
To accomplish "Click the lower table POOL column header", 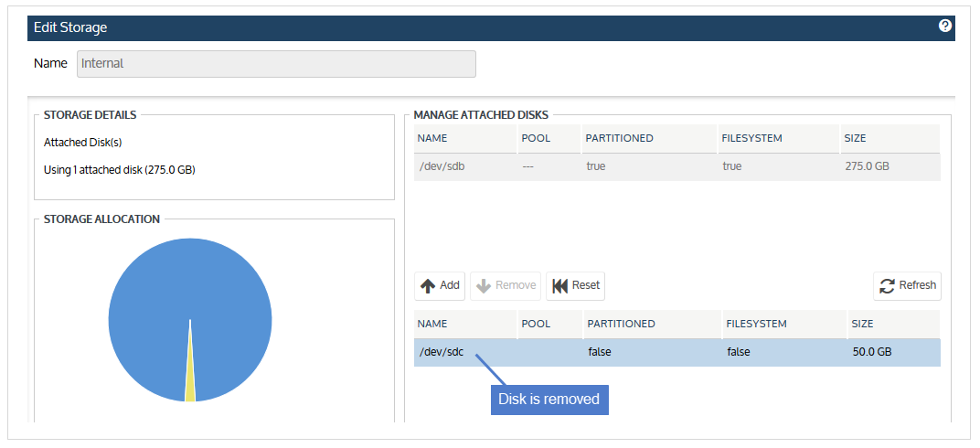I will 550,325.
